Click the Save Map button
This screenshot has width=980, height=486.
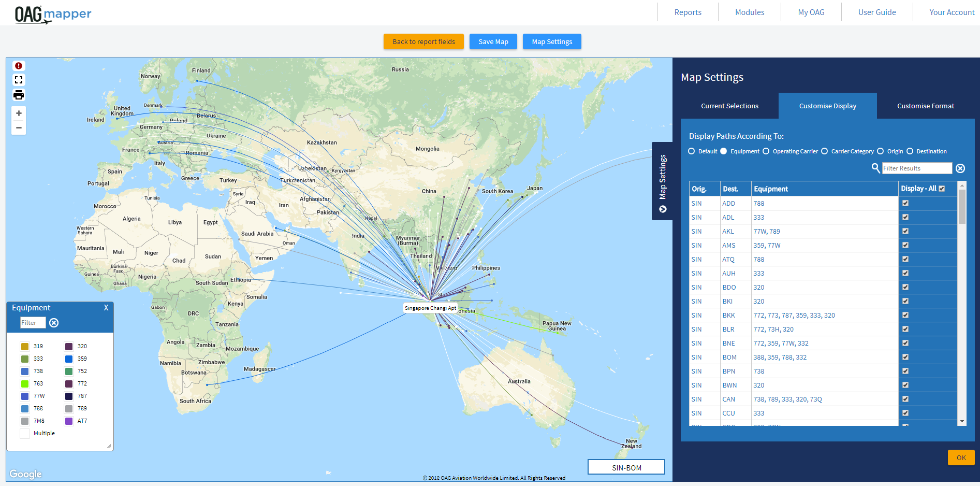pos(493,41)
